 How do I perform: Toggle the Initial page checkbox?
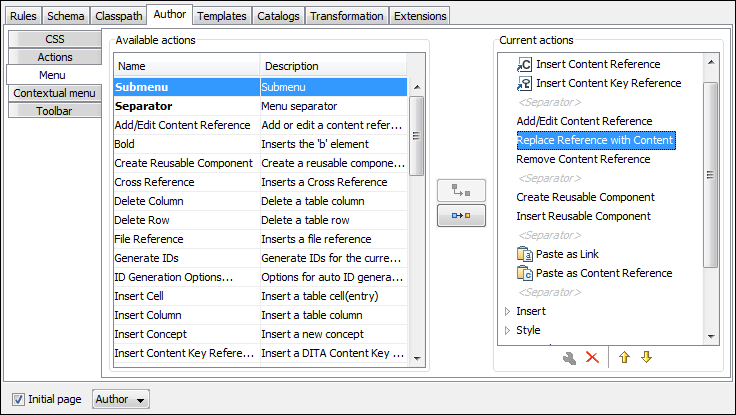pos(19,399)
